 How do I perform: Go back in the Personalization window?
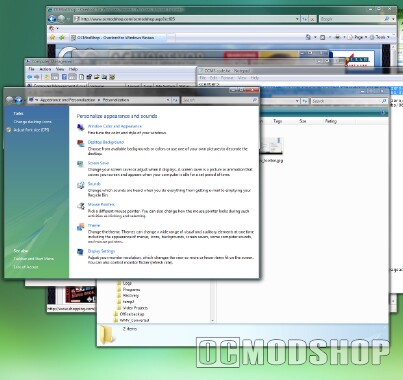click(x=10, y=100)
